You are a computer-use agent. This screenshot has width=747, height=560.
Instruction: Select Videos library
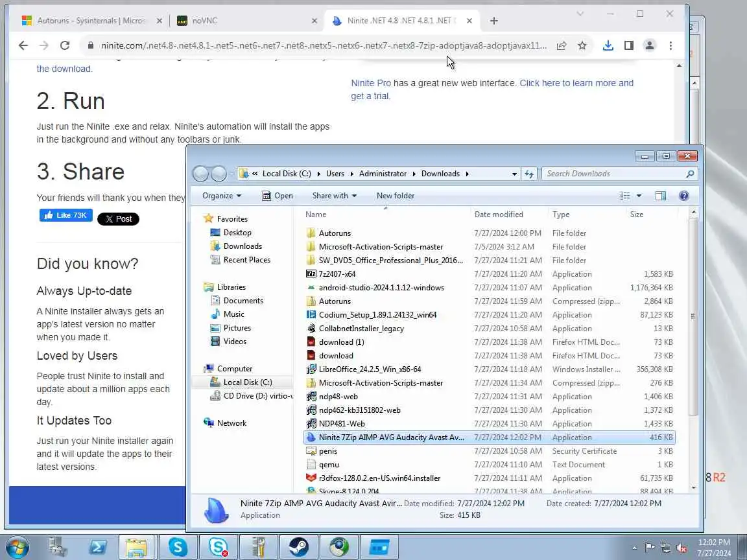coord(235,342)
